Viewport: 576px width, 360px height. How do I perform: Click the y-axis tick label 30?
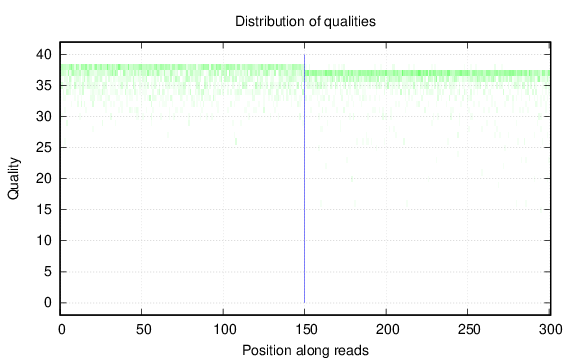point(44,117)
